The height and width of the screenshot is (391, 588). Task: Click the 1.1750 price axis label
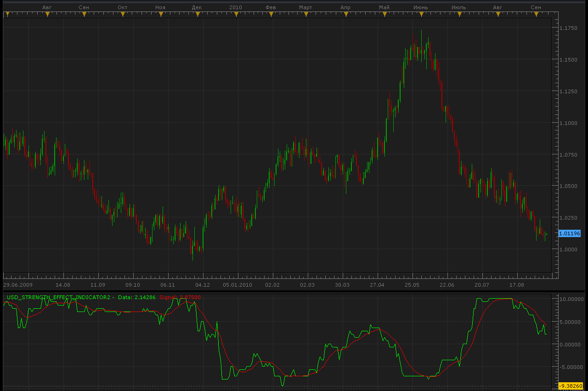(x=568, y=28)
